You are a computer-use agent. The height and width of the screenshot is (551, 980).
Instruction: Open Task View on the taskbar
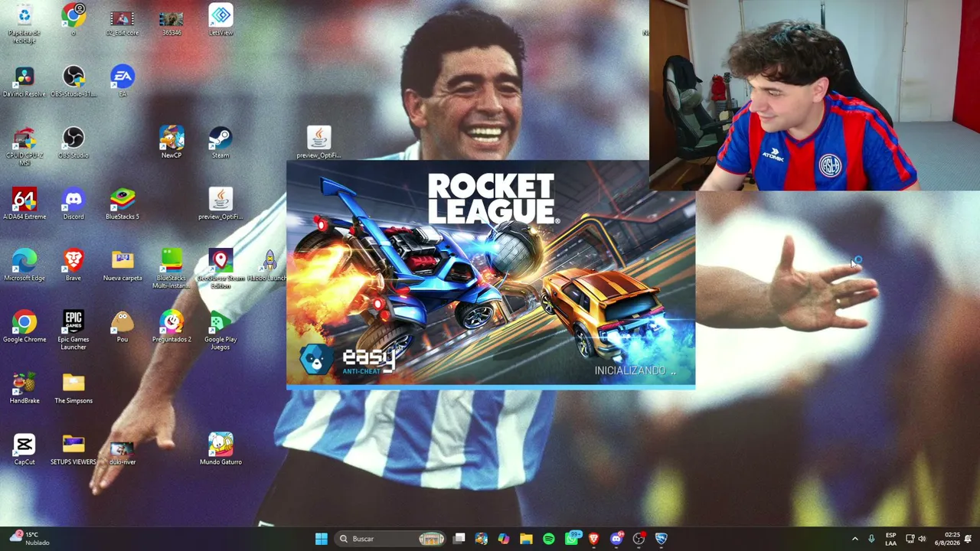459,539
